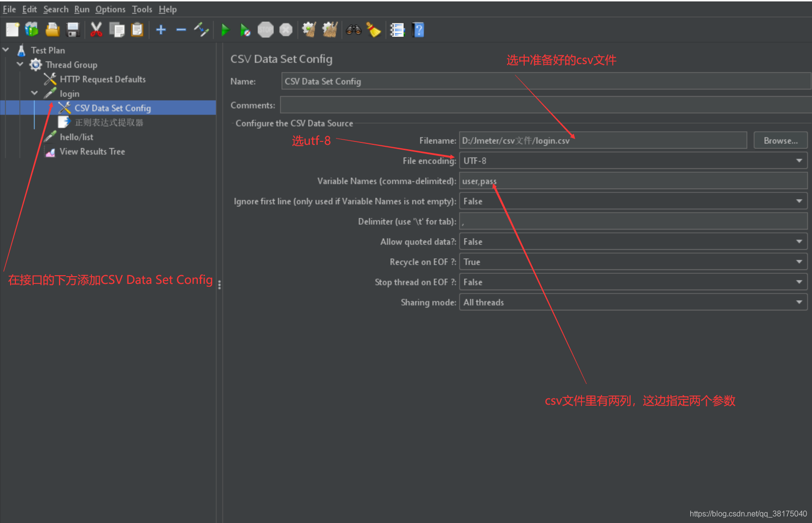This screenshot has height=523, width=812.
Task: Click the Comments input field
Action: (546, 104)
